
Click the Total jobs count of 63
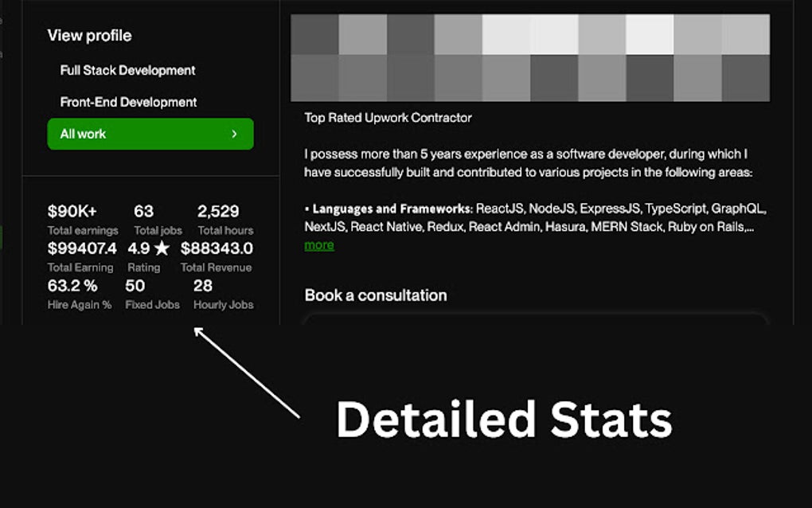tap(142, 212)
